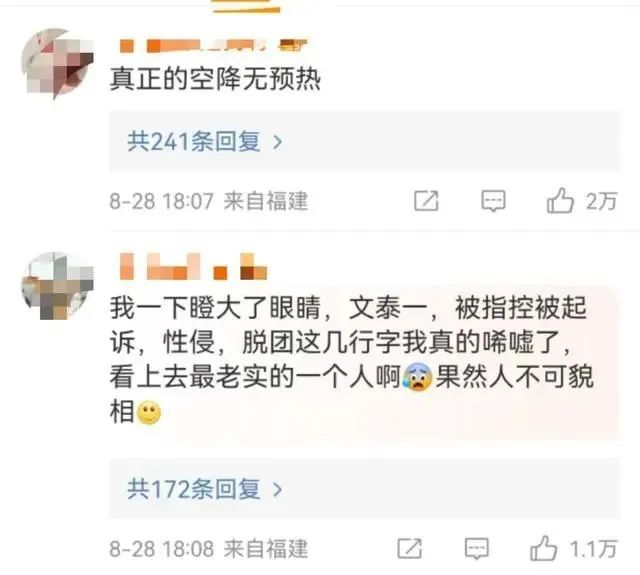Open first commenter's pixelated avatar
Screen dimensions: 640x575
point(57,64)
